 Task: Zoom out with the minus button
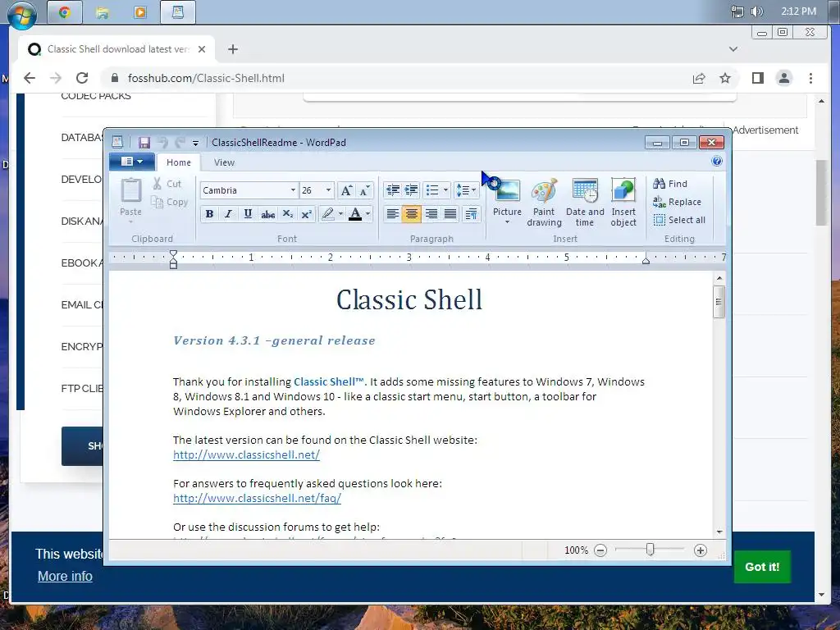pyautogui.click(x=600, y=550)
